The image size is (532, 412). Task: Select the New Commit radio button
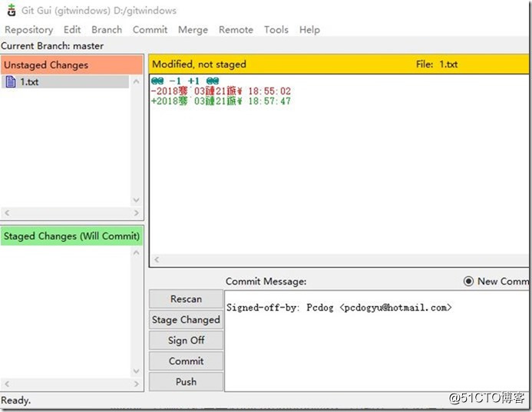pyautogui.click(x=468, y=281)
